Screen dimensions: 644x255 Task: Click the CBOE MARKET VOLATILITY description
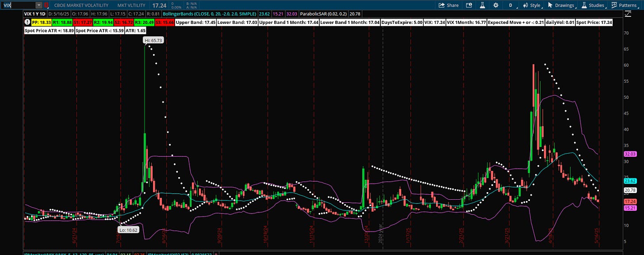81,5
